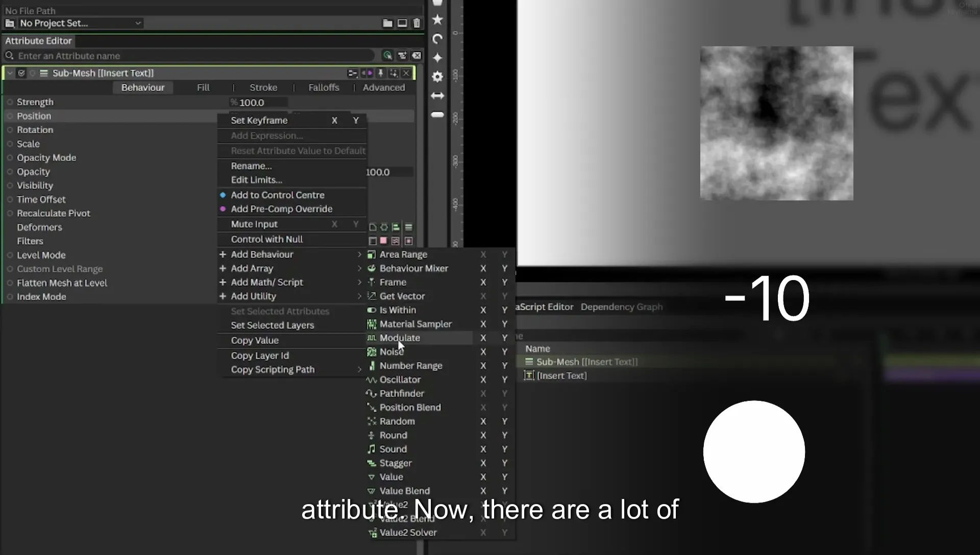
Task: Open the project folder icon next to the trash icon
Action: click(x=388, y=23)
